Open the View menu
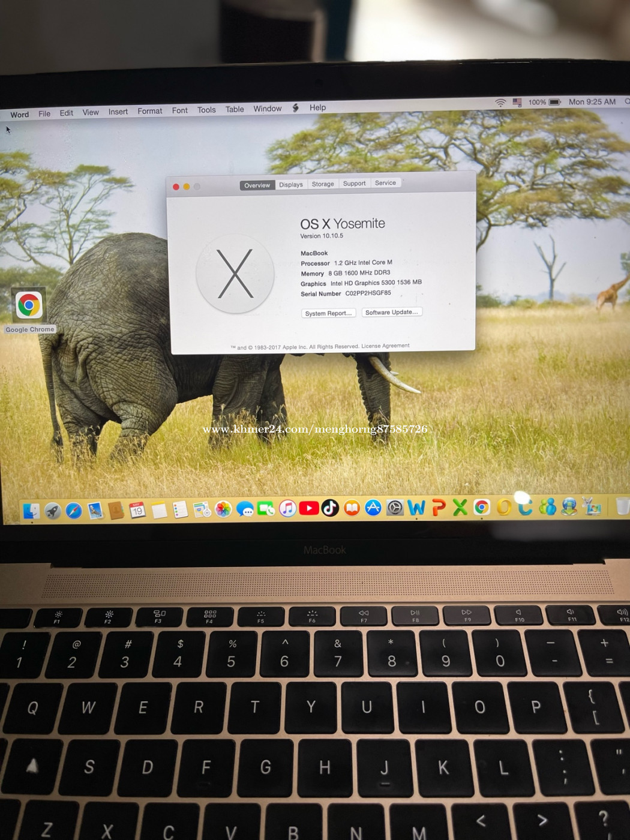Image resolution: width=630 pixels, height=840 pixels. [x=91, y=112]
